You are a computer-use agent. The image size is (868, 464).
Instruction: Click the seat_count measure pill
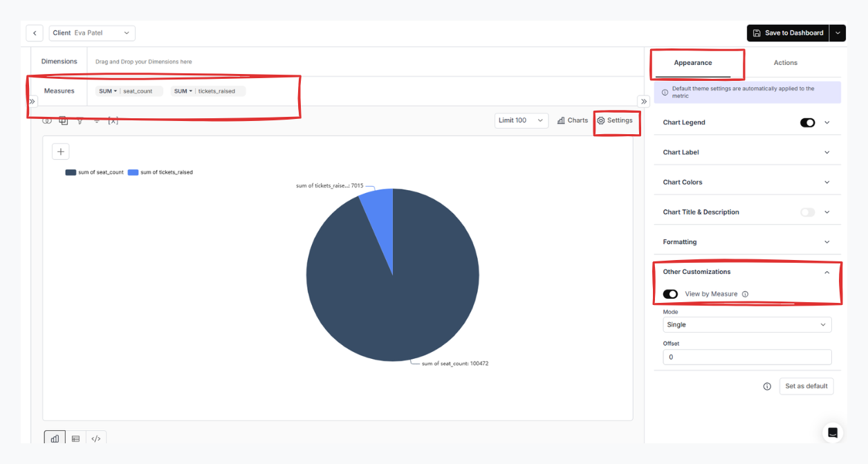(x=129, y=91)
